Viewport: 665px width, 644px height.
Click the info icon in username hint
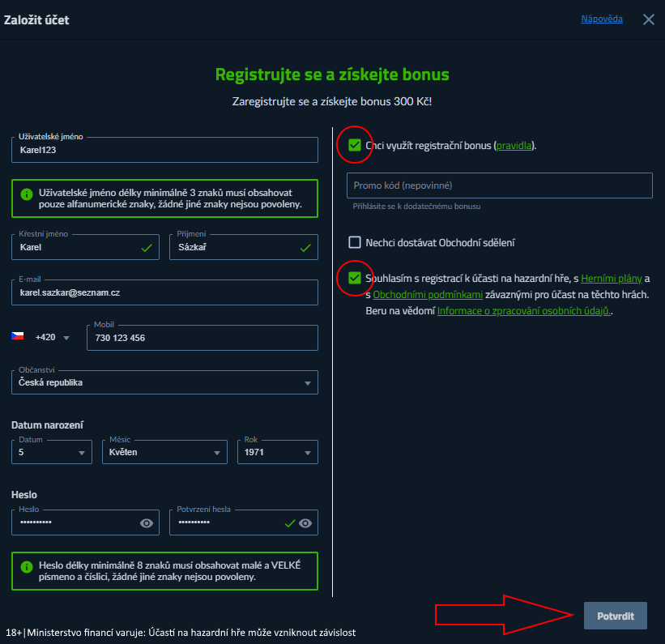(x=27, y=194)
